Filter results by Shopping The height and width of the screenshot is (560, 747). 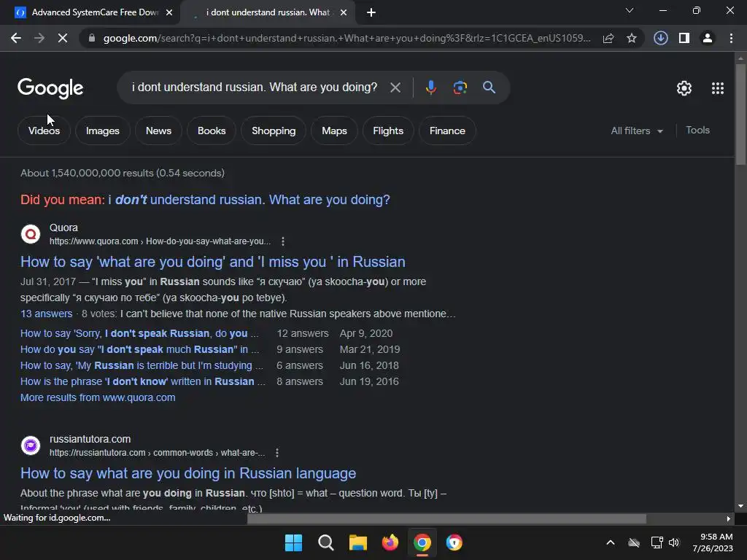274,131
